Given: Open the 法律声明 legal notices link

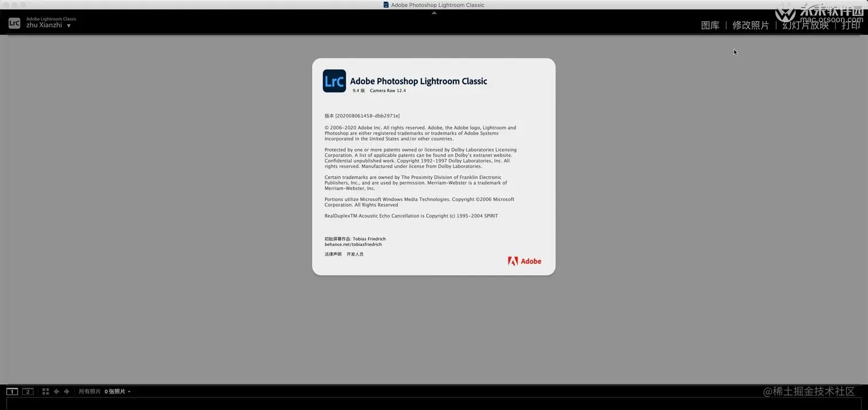Looking at the screenshot, I should click(x=333, y=254).
